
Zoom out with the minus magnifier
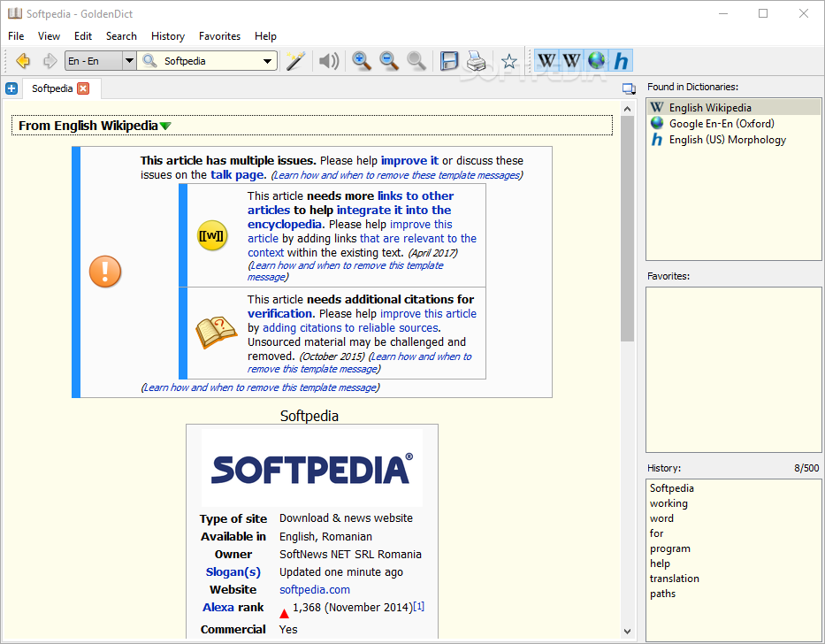coord(389,61)
